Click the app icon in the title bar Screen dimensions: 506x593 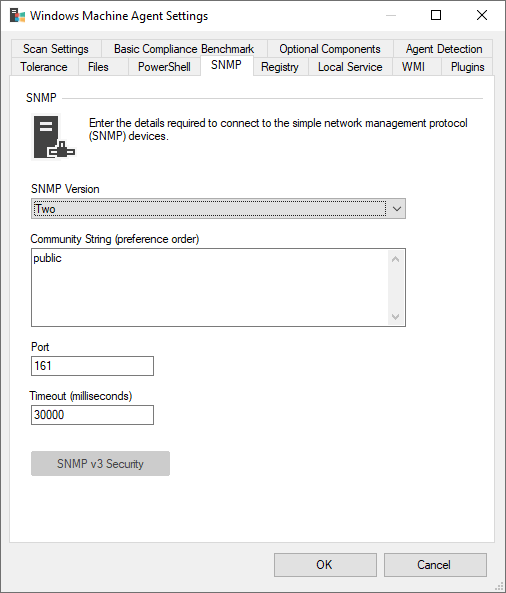[17, 16]
